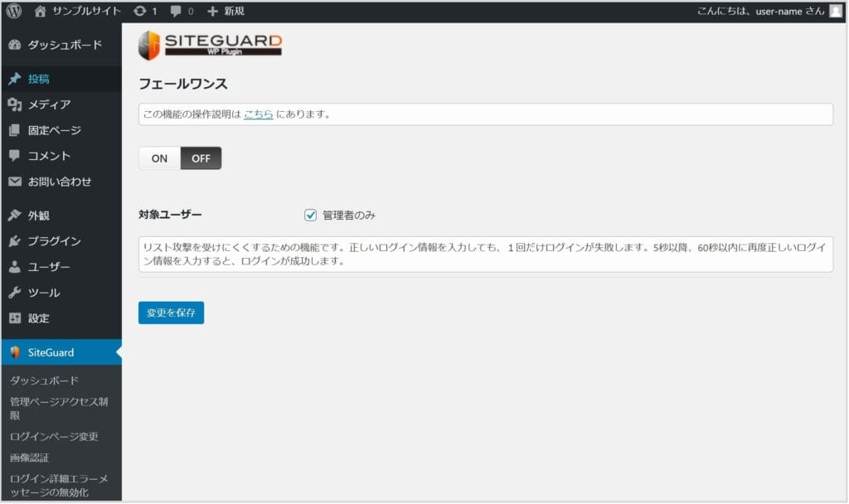
Task: Click the ツール wrench icon
Action: pos(15,293)
